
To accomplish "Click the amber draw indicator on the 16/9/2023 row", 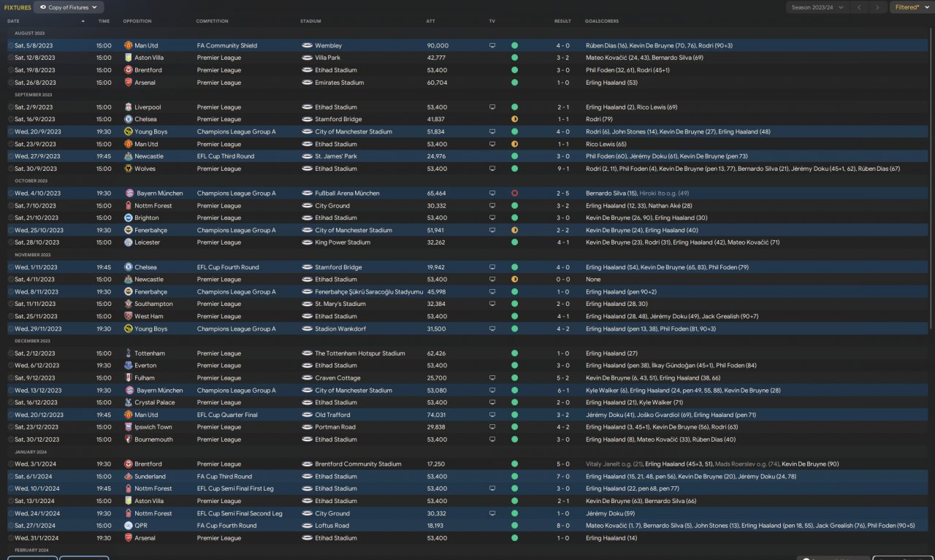I will (514, 119).
